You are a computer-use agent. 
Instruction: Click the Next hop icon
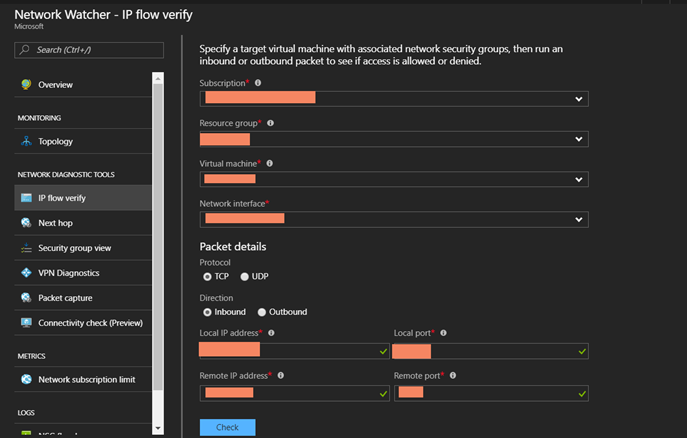tap(26, 223)
